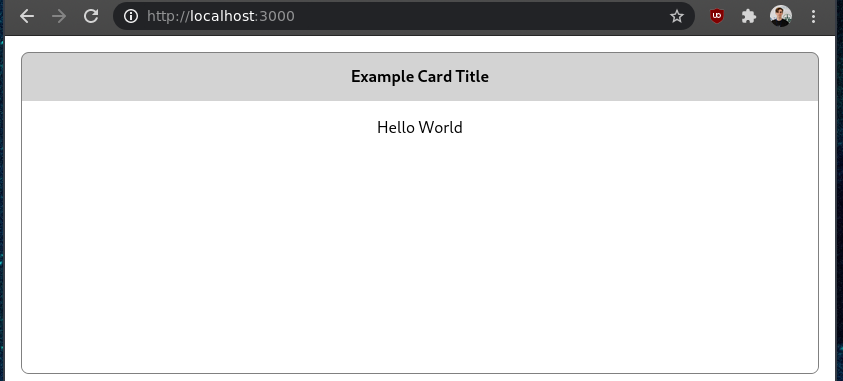Click the "localhost" text in the URL
The image size is (843, 381).
(x=223, y=16)
